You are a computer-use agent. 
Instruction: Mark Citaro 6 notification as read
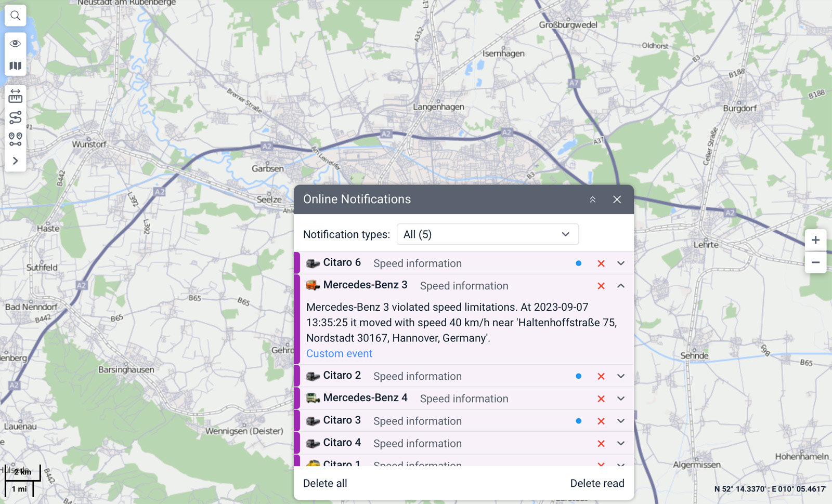[x=578, y=263]
